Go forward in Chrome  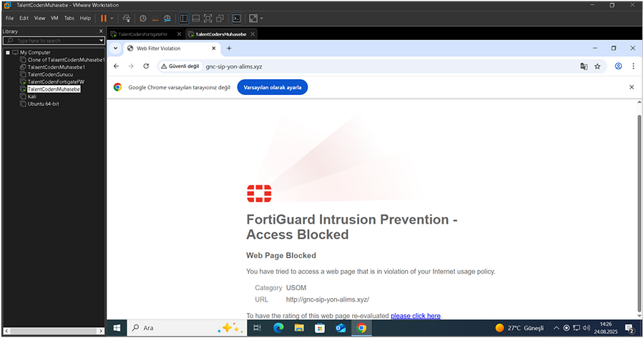coord(131,66)
